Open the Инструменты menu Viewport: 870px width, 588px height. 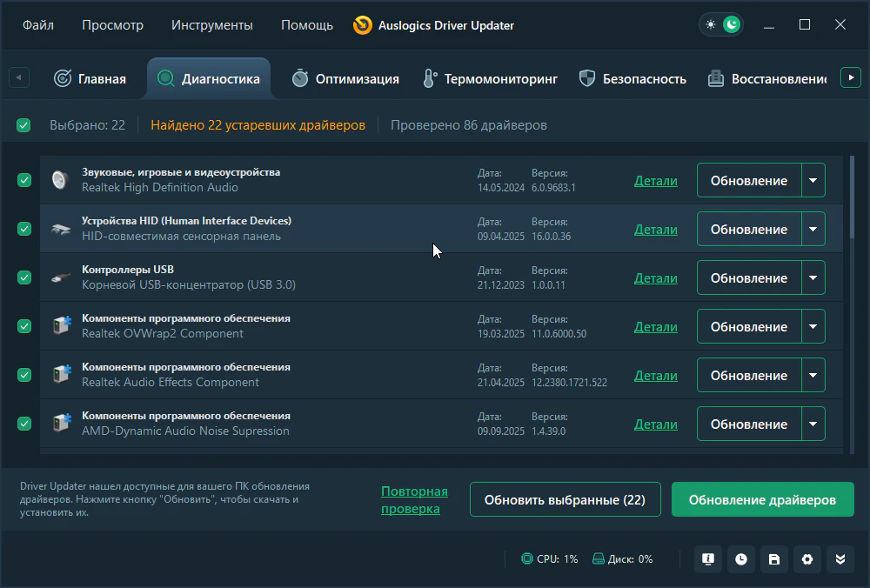(212, 25)
